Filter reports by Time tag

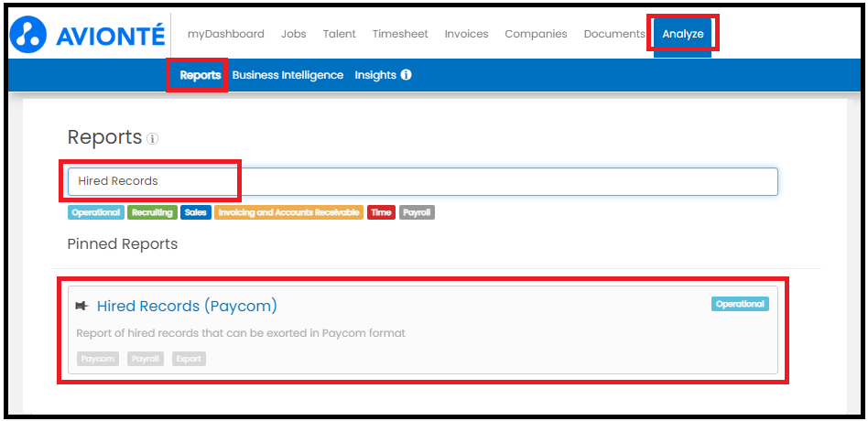pyautogui.click(x=382, y=212)
